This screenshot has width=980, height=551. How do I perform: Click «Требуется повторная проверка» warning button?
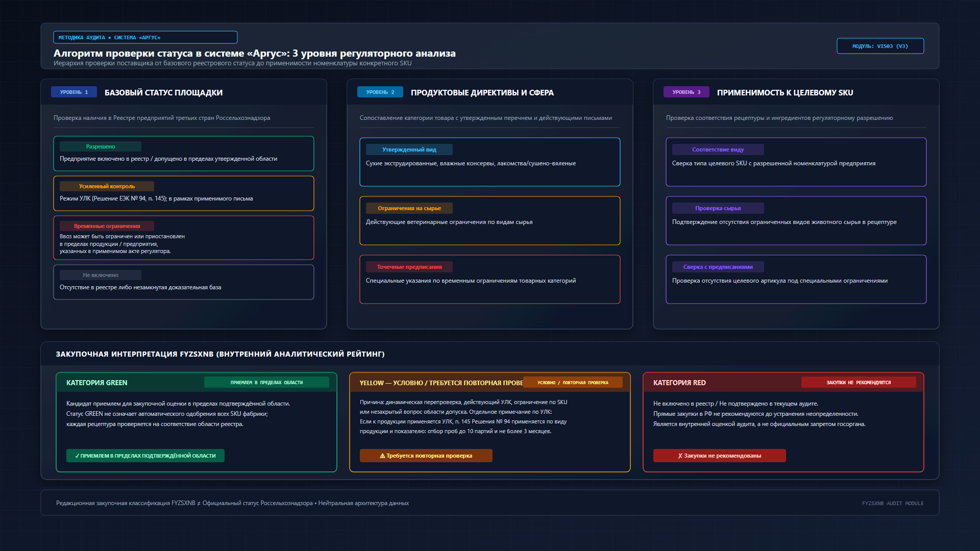pyautogui.click(x=426, y=456)
